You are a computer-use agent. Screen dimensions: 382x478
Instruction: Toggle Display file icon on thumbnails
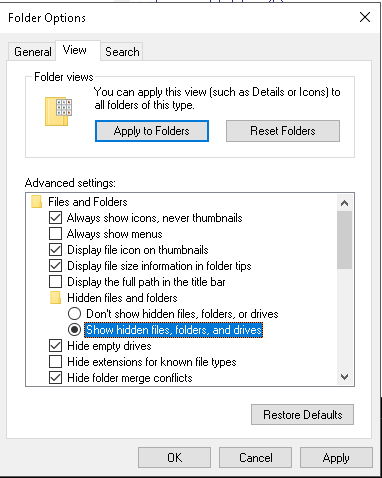click(x=55, y=250)
